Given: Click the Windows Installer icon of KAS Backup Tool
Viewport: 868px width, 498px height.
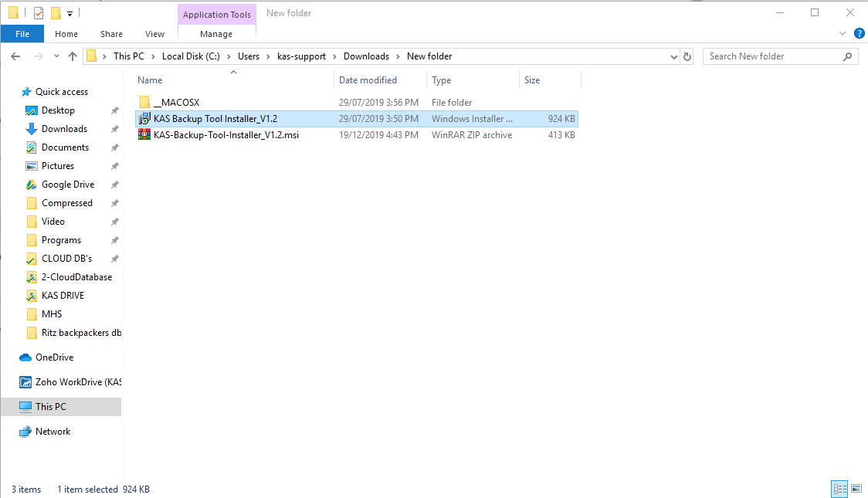Looking at the screenshot, I should (144, 118).
